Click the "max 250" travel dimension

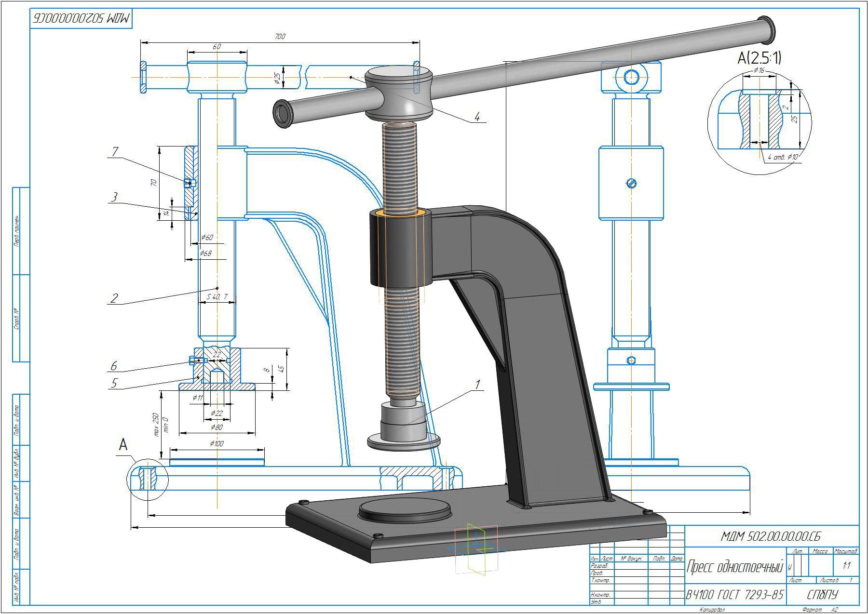point(156,424)
